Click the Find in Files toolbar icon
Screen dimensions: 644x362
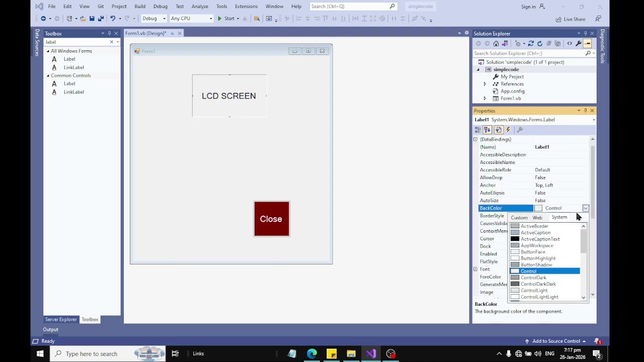pos(257,19)
